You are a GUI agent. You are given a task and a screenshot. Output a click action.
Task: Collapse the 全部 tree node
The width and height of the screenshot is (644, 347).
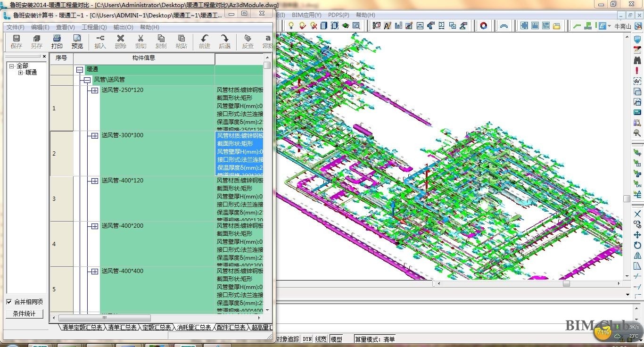pyautogui.click(x=12, y=66)
